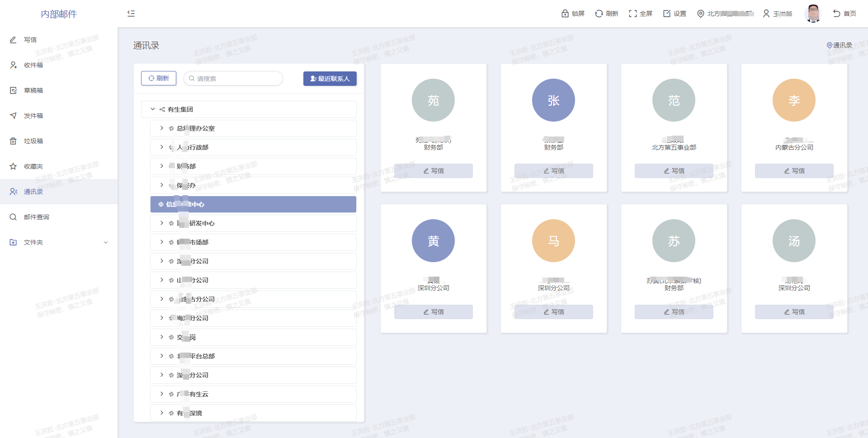Focus the 请搜索 search field
The image size is (868, 438).
click(x=233, y=78)
